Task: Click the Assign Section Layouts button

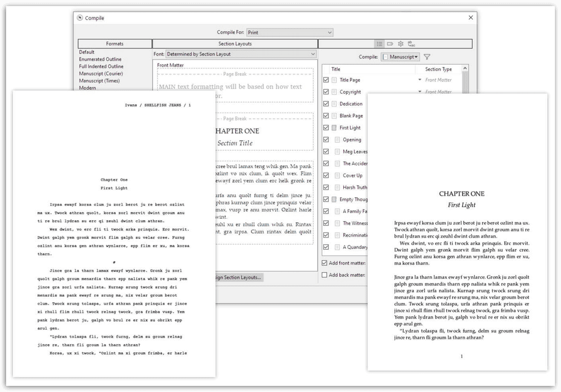Action: pos(239,277)
